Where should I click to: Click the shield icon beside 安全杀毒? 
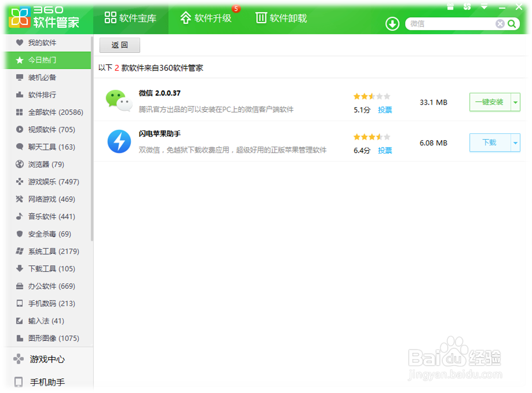pos(20,234)
